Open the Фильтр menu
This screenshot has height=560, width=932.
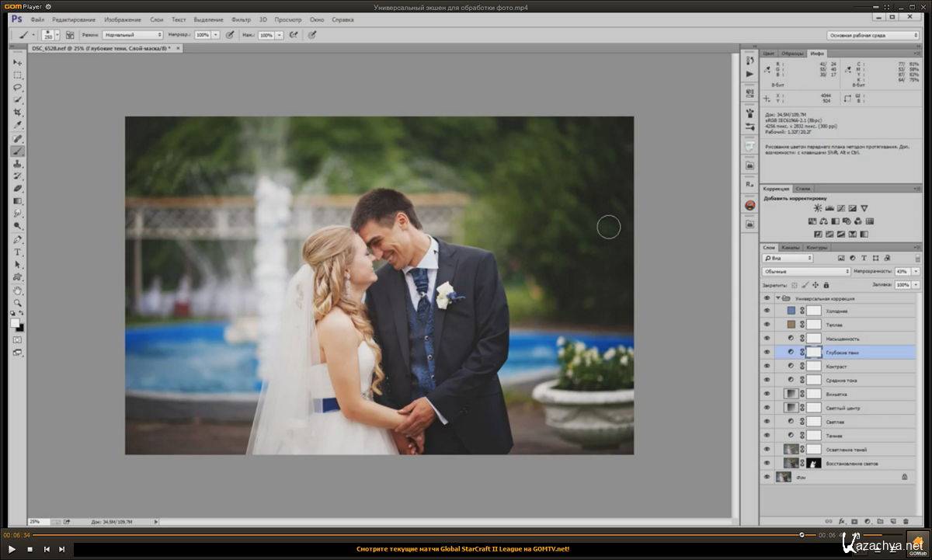(x=242, y=19)
